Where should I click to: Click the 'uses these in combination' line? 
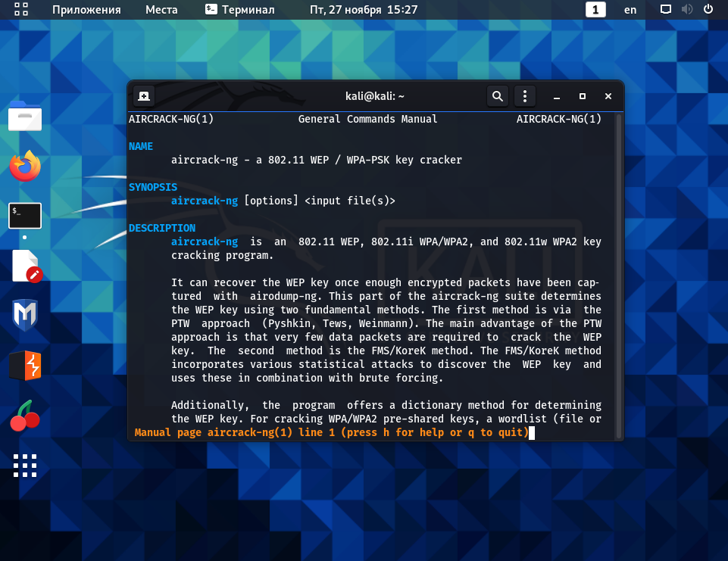[x=307, y=378]
